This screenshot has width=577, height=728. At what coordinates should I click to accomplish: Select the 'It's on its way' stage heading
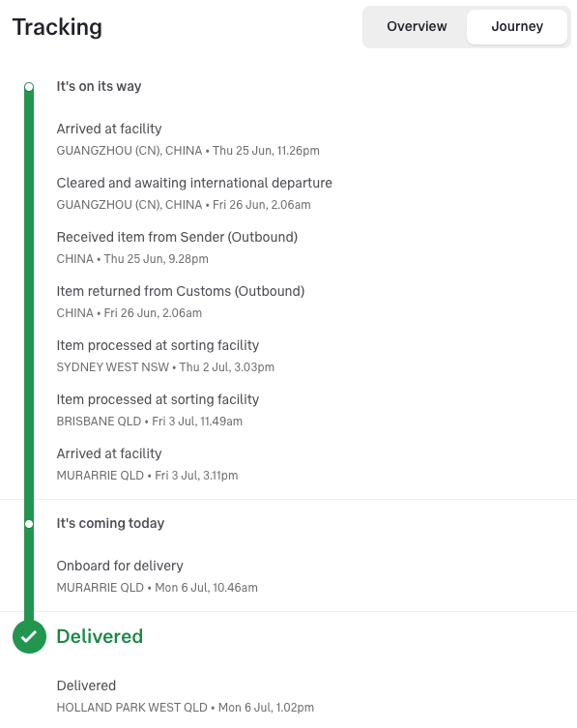99,86
